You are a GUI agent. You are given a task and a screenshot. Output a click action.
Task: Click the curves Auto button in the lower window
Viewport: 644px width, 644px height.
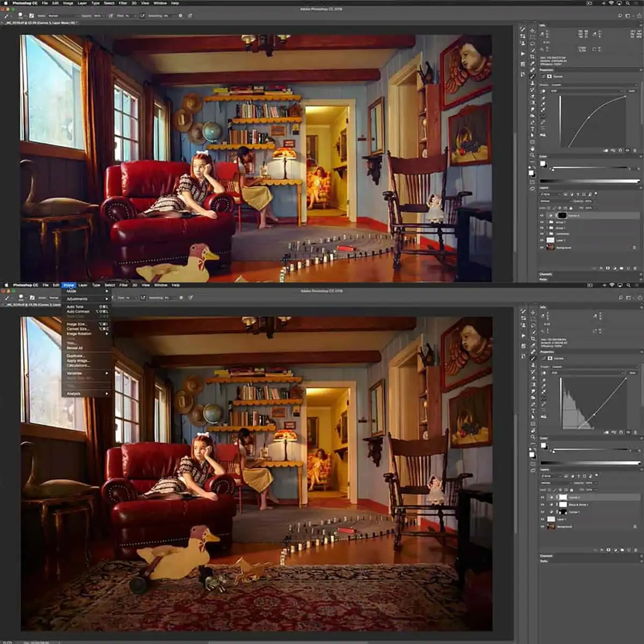point(632,372)
